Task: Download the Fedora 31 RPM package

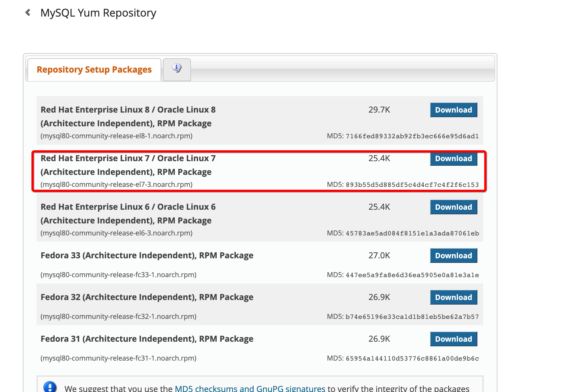Action: 453,339
